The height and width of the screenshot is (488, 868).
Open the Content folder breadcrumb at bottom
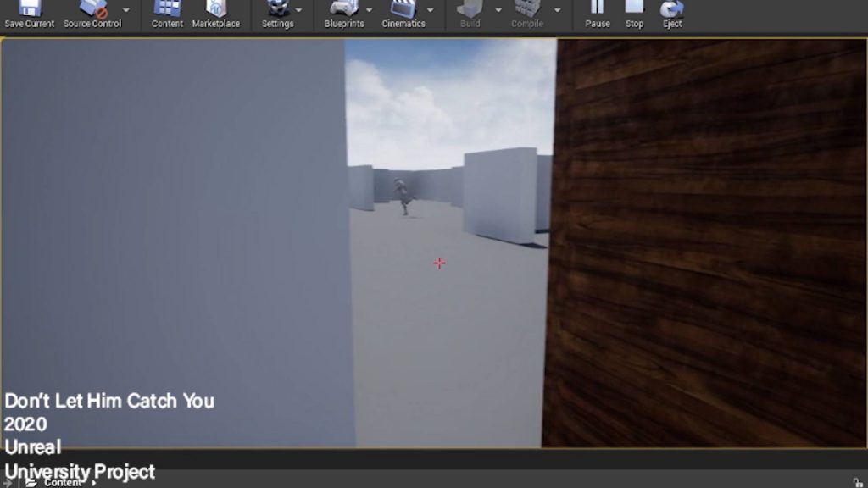63,482
